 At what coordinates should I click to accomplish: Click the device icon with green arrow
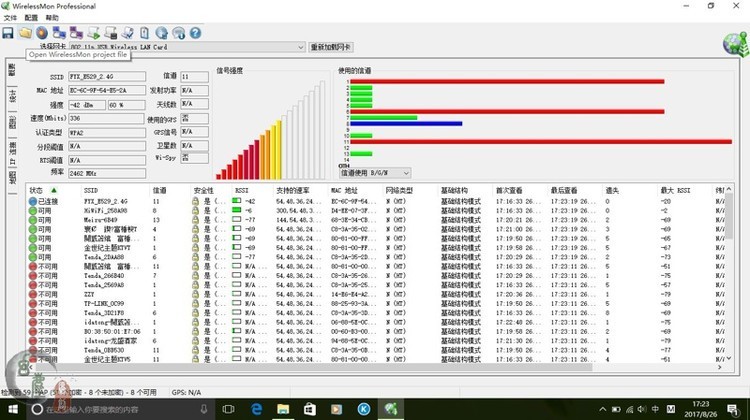[94, 33]
